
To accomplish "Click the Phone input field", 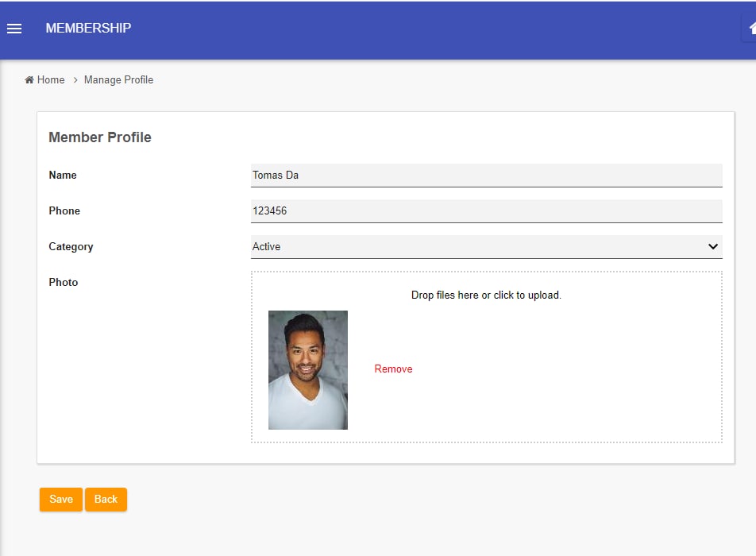I will tap(487, 210).
